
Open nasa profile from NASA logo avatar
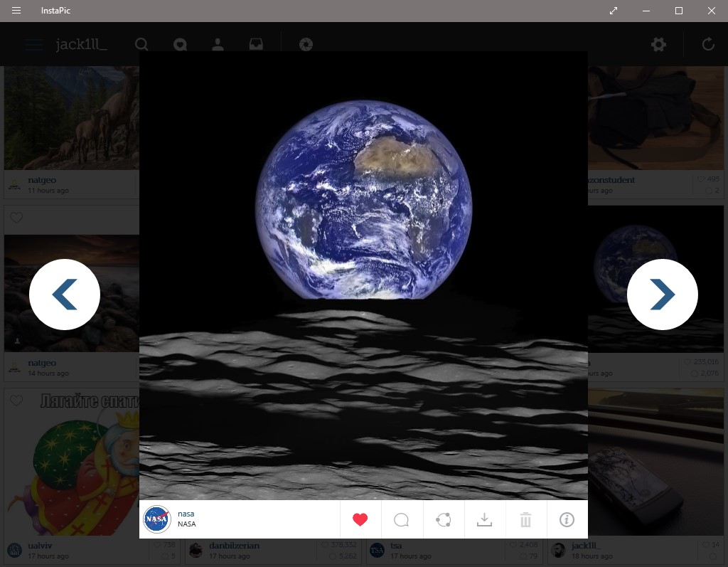[x=157, y=519]
